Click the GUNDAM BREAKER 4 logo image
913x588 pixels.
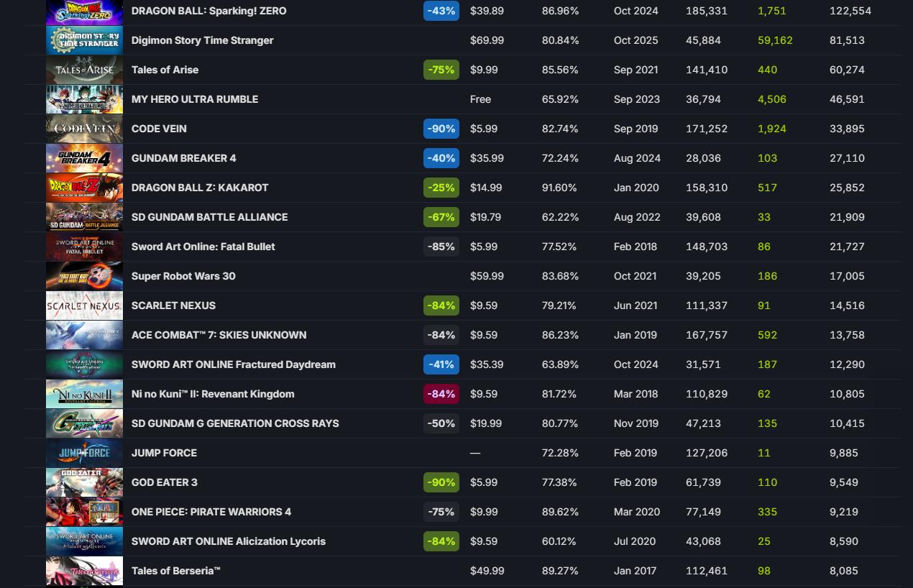pos(84,158)
